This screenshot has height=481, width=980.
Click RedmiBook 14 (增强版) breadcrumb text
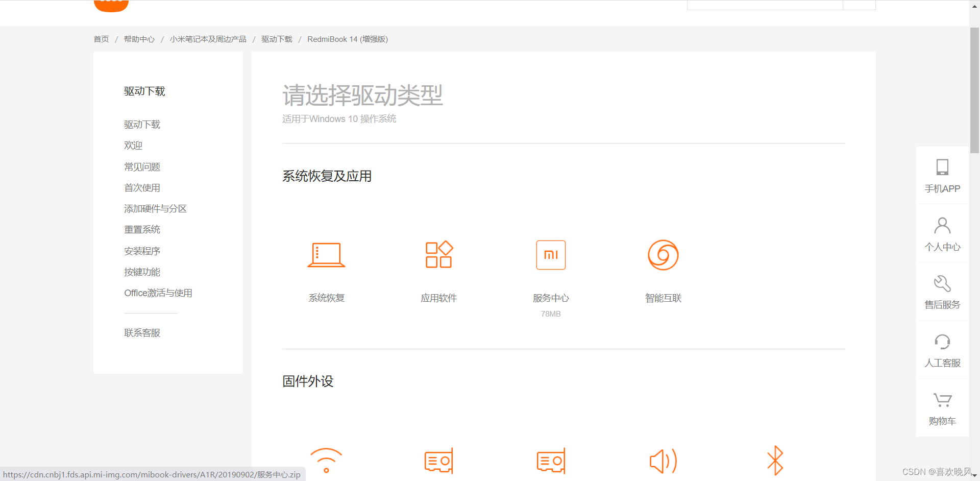pyautogui.click(x=348, y=39)
